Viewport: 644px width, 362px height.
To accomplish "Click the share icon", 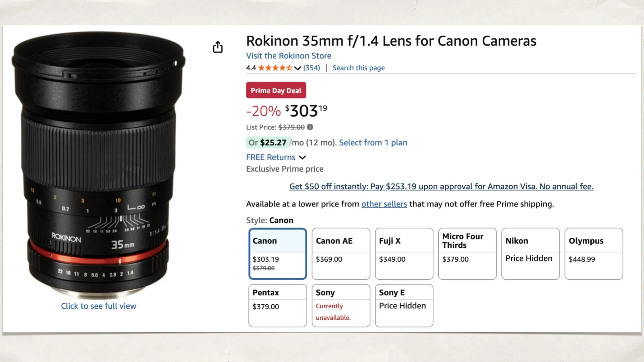I will [218, 47].
